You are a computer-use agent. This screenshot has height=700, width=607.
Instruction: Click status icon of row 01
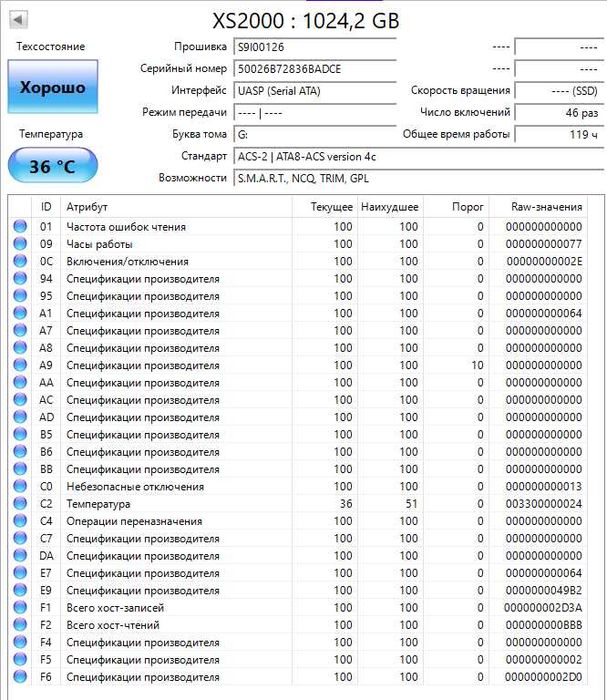click(20, 226)
